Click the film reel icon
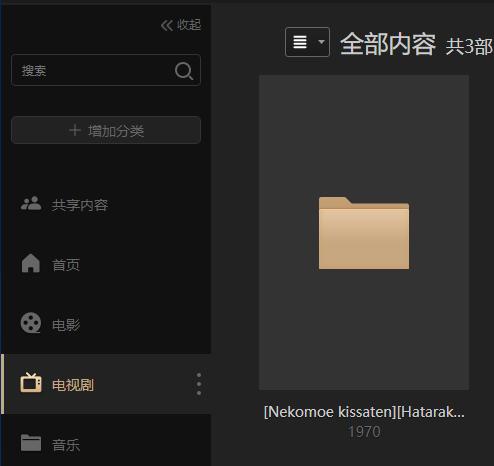The height and width of the screenshot is (466, 494). pos(31,323)
